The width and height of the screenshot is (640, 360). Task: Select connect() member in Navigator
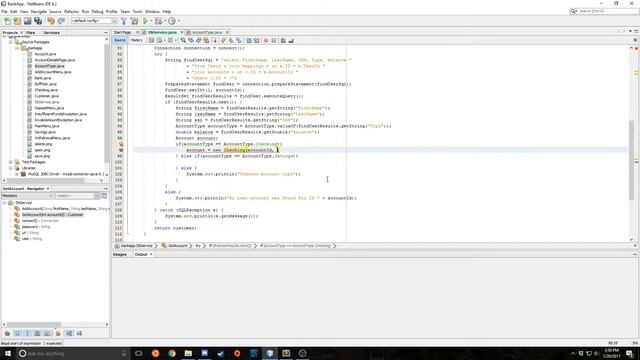coord(40,221)
